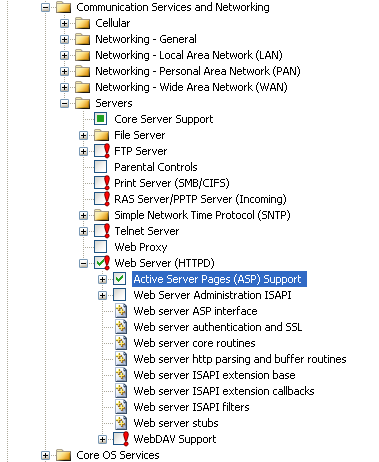Click the File Server folder icon
379x462 pixels.
point(101,135)
